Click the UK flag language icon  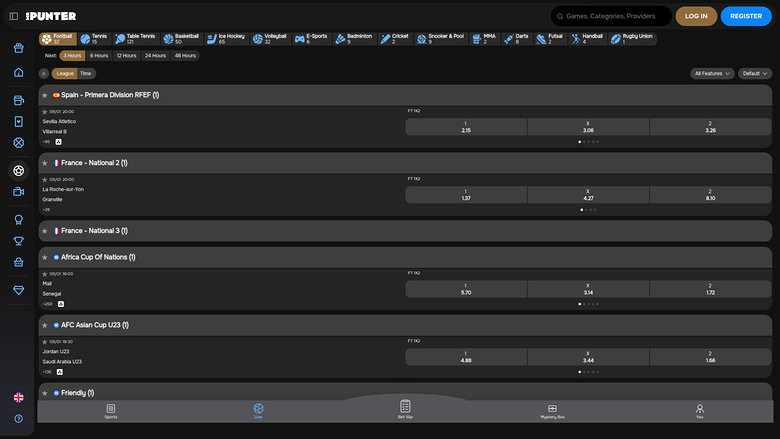point(19,397)
